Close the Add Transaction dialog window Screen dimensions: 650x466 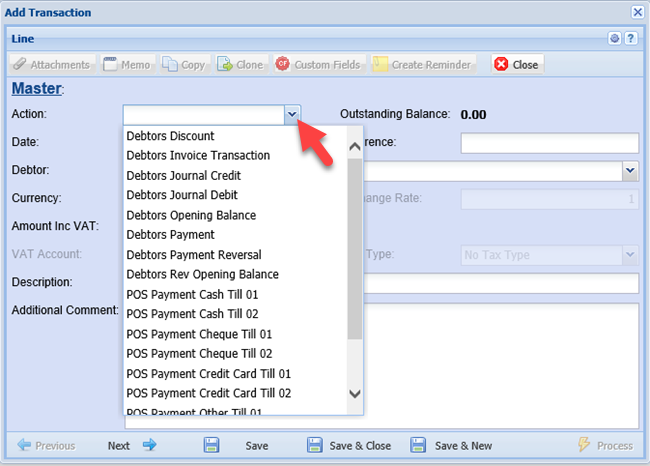tap(637, 12)
